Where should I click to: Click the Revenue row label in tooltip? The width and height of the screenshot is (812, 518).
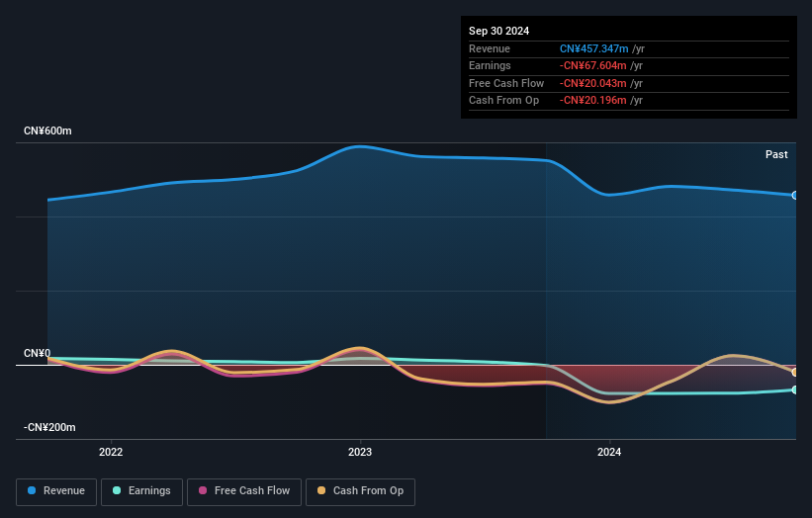coord(490,48)
